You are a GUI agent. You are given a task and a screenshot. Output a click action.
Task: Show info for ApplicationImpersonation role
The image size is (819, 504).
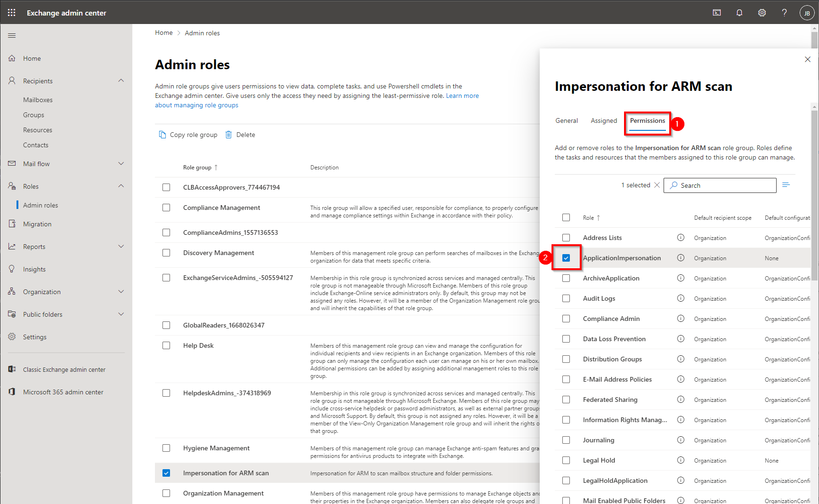click(681, 258)
